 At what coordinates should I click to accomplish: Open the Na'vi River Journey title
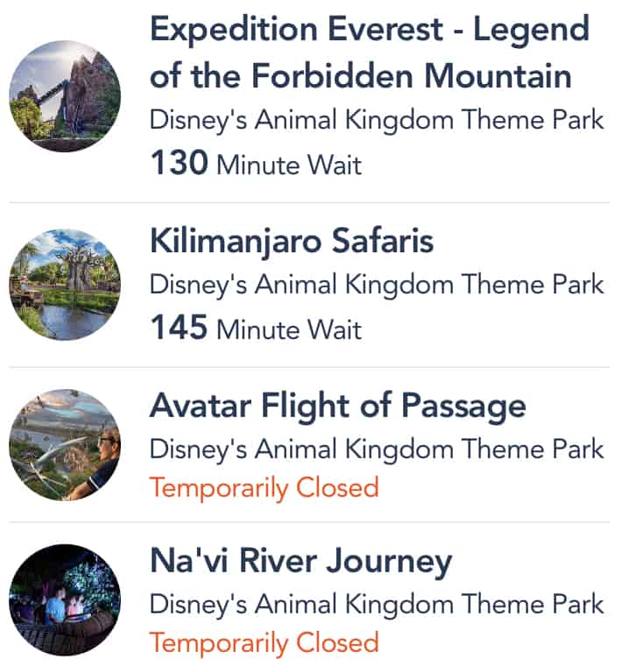tap(300, 561)
